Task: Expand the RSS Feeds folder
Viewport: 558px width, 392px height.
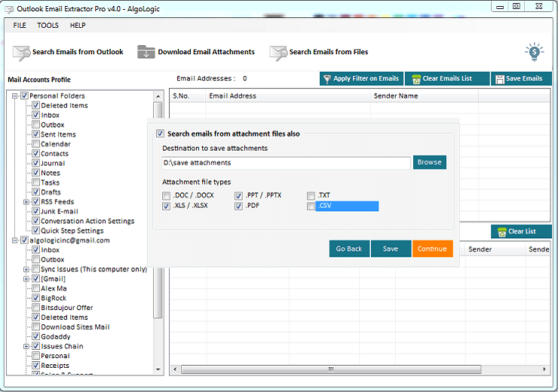Action: [x=26, y=202]
